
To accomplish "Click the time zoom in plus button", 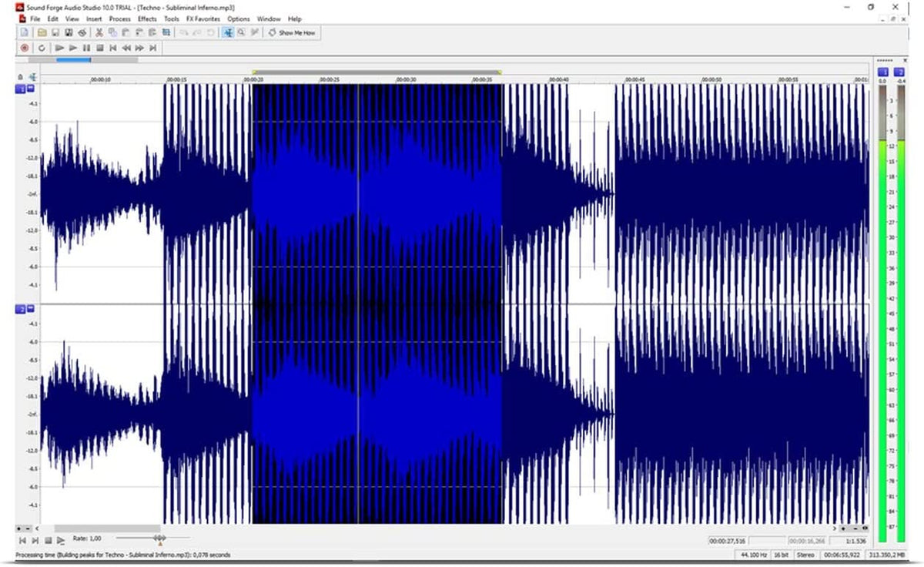I will (x=843, y=528).
